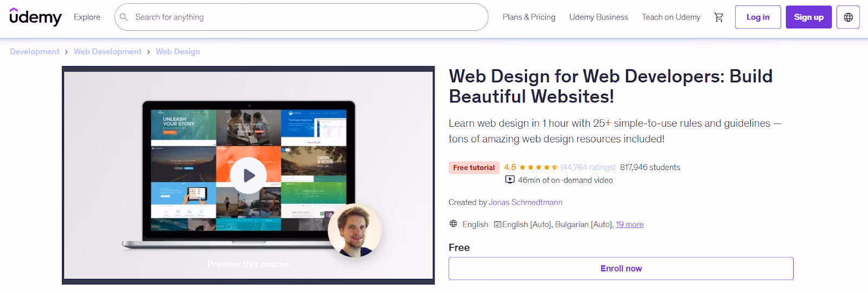Open the 44,784 ratings link
This screenshot has width=868, height=293.
click(x=588, y=167)
